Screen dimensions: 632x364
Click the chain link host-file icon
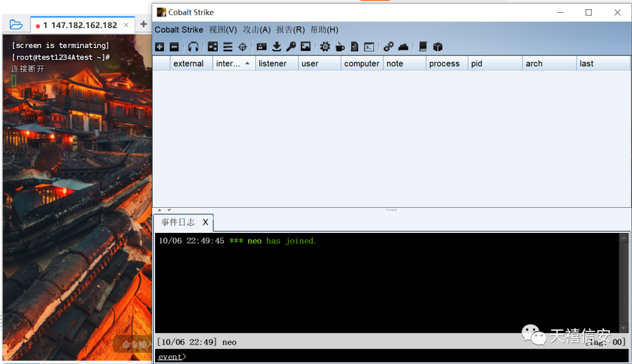pyautogui.click(x=388, y=47)
